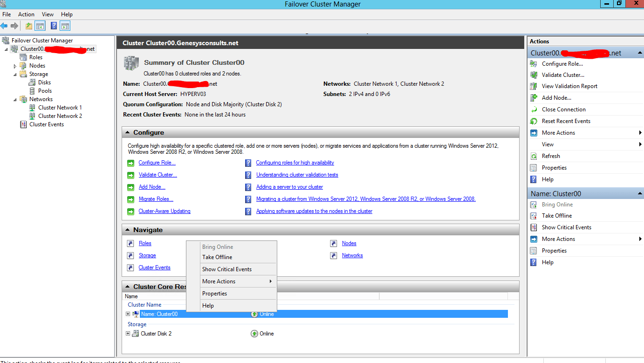The width and height of the screenshot is (644, 363).
Task: Open the Add Node link in Configure
Action: [x=152, y=187]
